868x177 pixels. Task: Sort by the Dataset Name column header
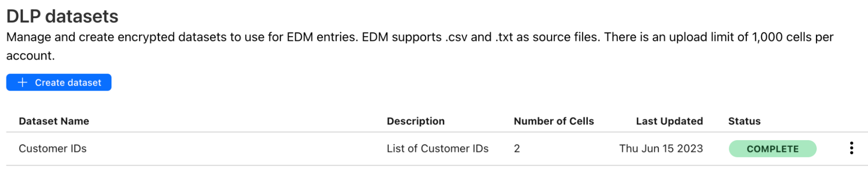(x=54, y=121)
